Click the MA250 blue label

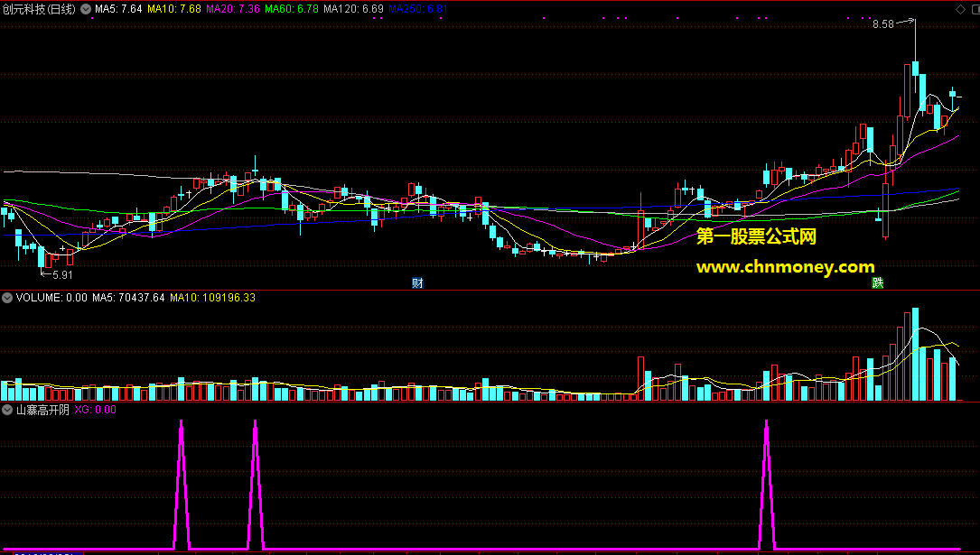417,9
